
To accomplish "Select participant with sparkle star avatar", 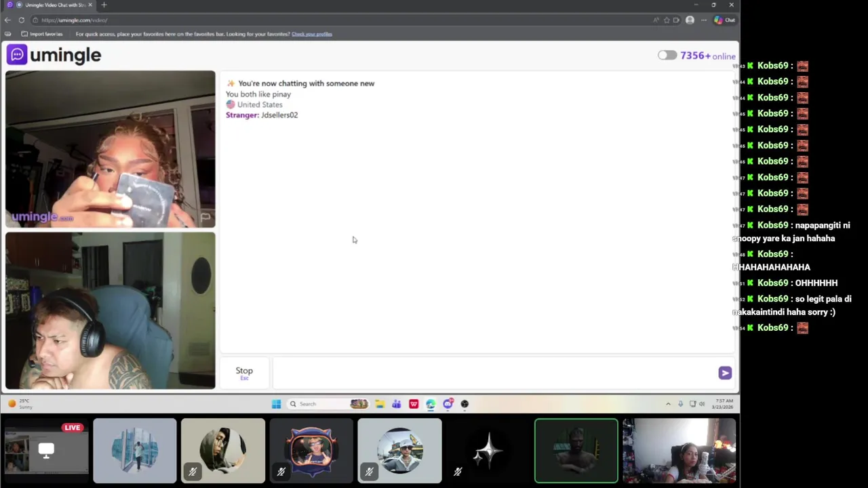I will click(488, 451).
